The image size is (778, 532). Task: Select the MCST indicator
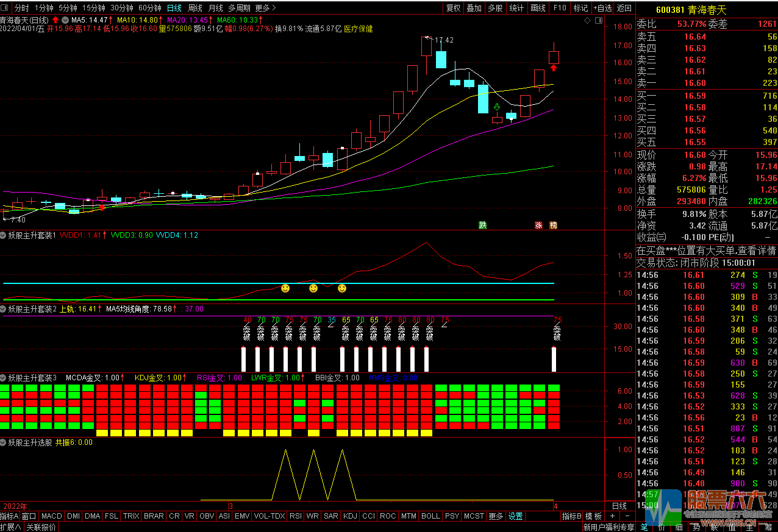(x=474, y=516)
